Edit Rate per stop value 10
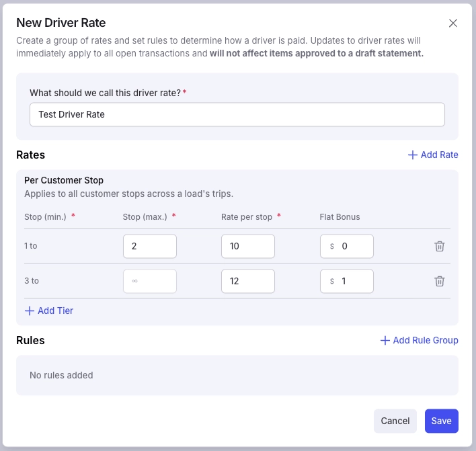The height and width of the screenshot is (451, 476). click(x=247, y=246)
